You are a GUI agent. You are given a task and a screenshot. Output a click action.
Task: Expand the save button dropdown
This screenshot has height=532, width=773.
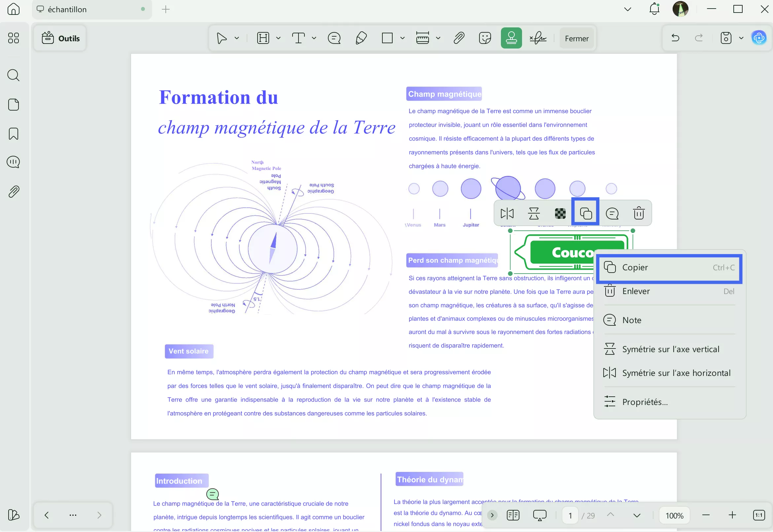pos(741,38)
